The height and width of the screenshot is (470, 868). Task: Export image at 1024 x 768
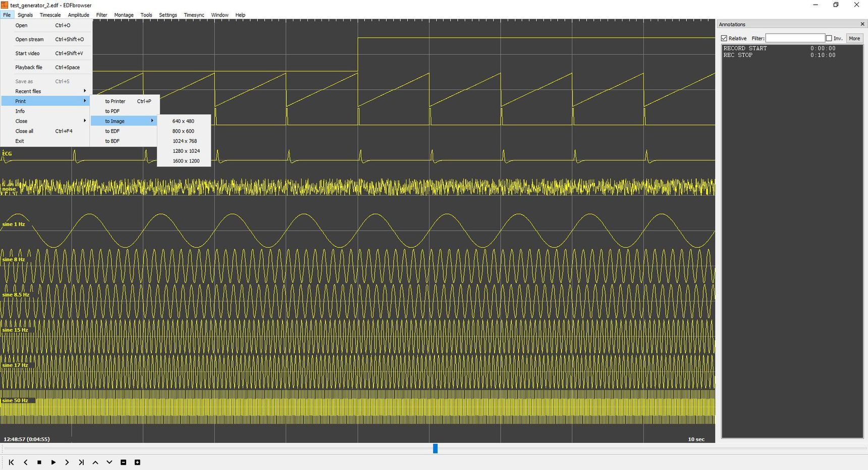[x=184, y=141]
